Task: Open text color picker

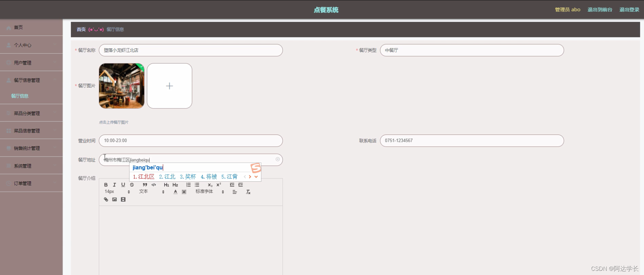Action: tap(175, 192)
